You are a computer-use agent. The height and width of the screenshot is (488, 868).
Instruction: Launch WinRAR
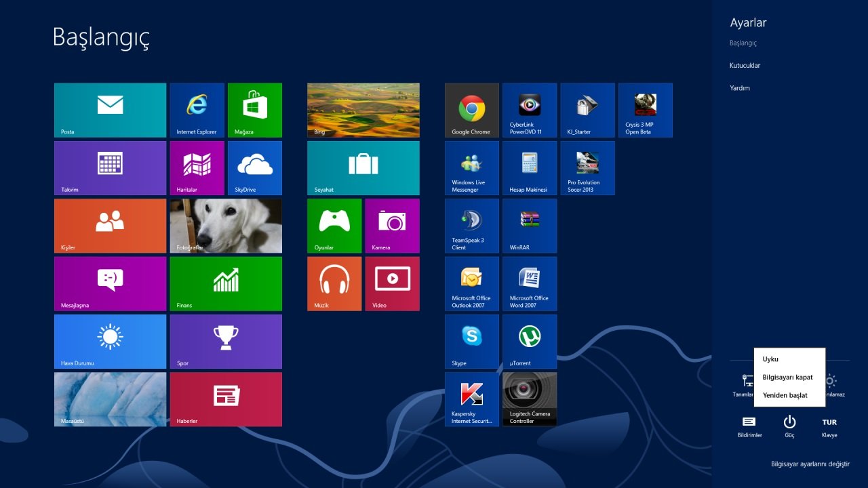click(x=530, y=226)
